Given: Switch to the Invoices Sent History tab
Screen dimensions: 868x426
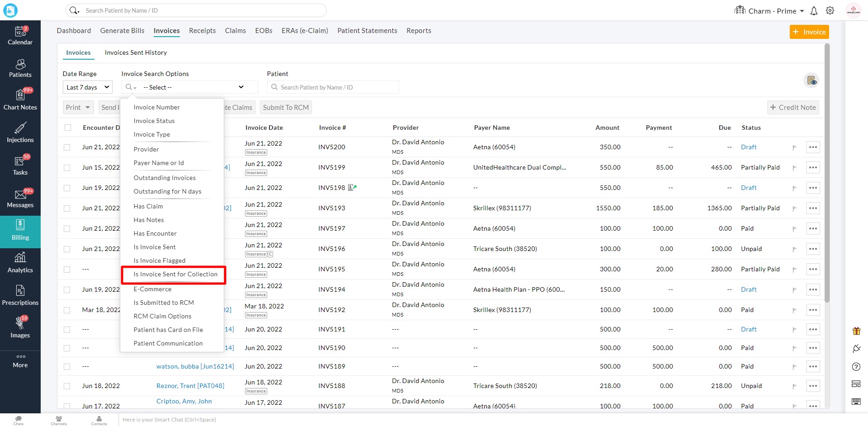Looking at the screenshot, I should coord(136,52).
